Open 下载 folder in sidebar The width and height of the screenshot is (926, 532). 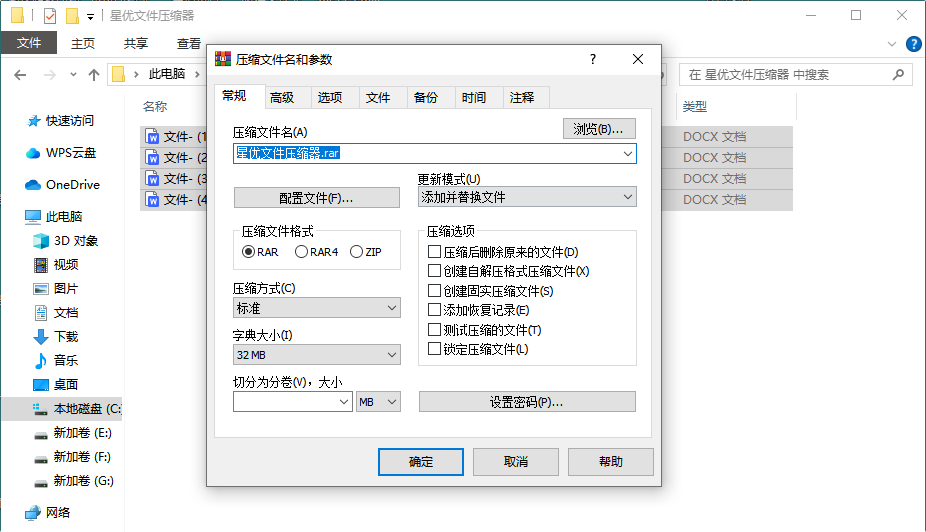tap(56, 337)
